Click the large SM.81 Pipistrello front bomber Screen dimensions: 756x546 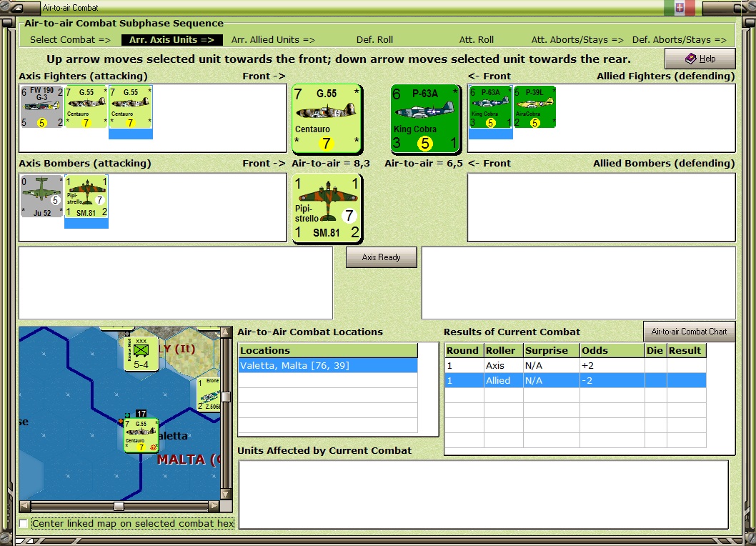(x=327, y=208)
